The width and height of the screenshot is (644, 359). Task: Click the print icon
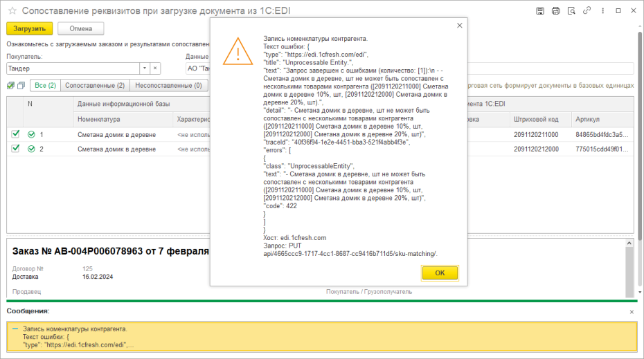tap(555, 11)
